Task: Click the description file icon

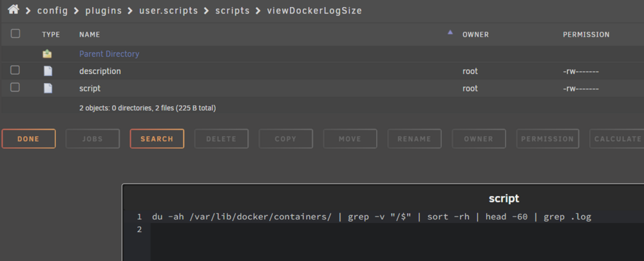Action: pos(48,71)
